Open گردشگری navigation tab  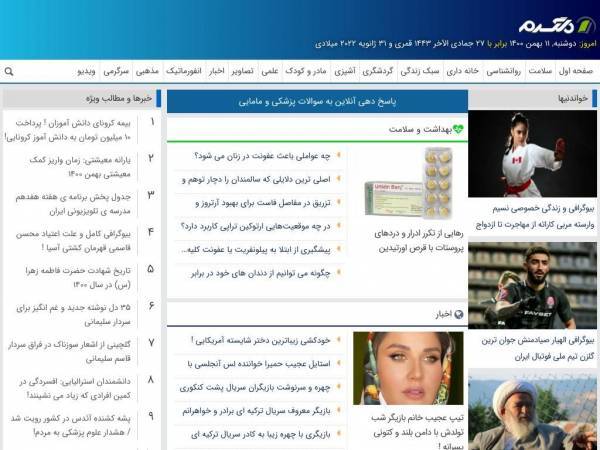pos(378,71)
